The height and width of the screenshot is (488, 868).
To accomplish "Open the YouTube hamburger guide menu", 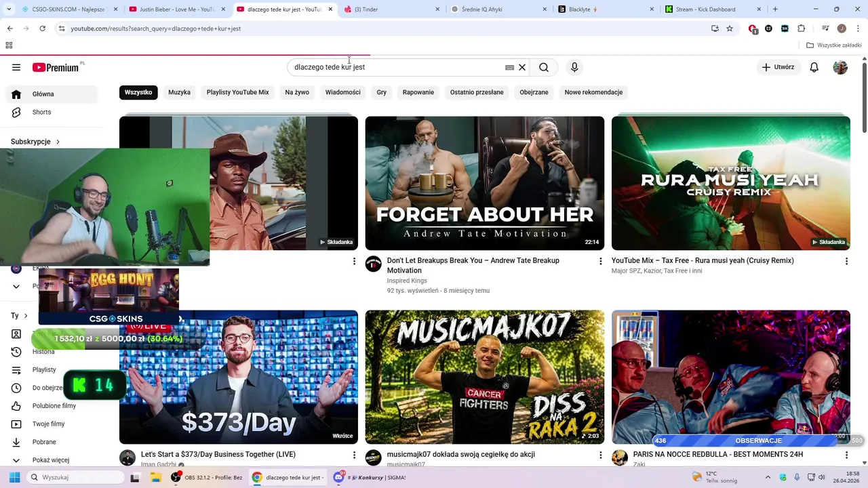I will tap(16, 67).
